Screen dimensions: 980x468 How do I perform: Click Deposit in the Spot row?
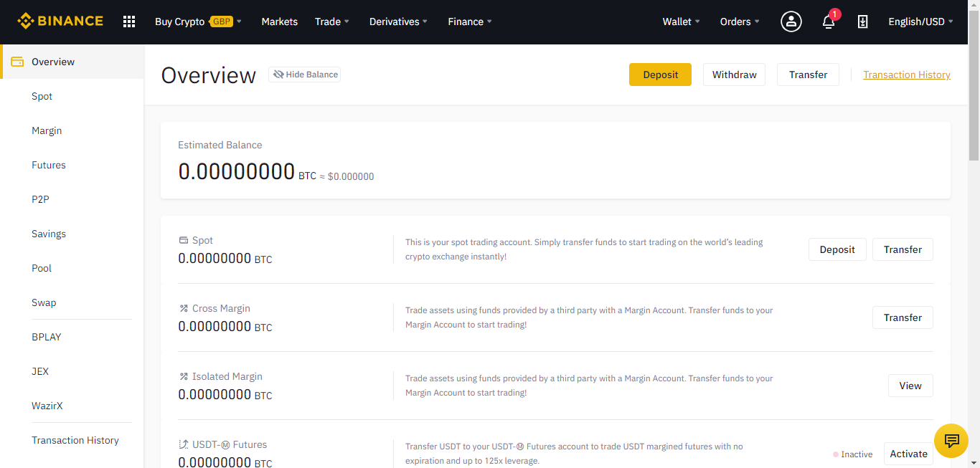coord(837,249)
